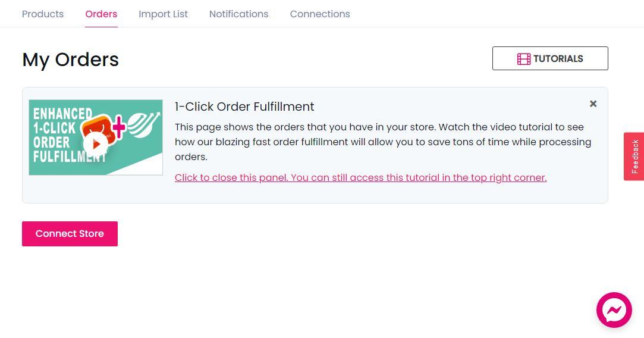
Task: Dismiss the tutorial panel with the X icon
Action: 593,104
